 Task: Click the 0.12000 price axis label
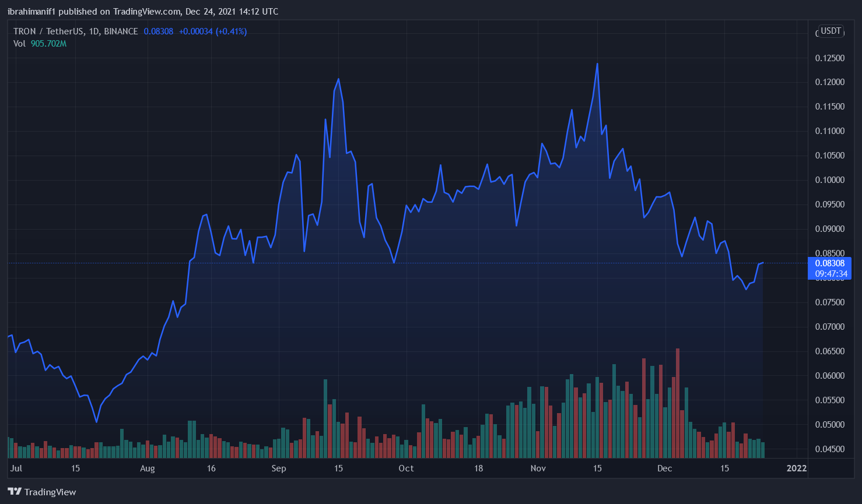tap(829, 82)
